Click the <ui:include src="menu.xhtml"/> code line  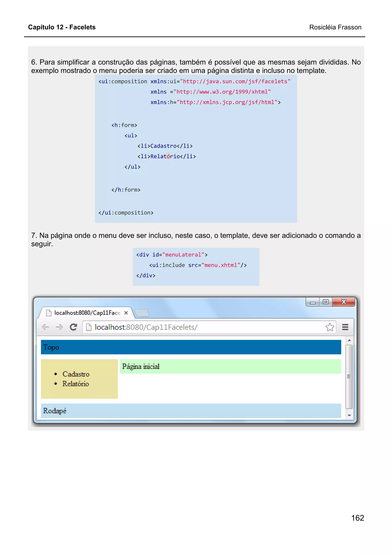pyautogui.click(x=198, y=265)
